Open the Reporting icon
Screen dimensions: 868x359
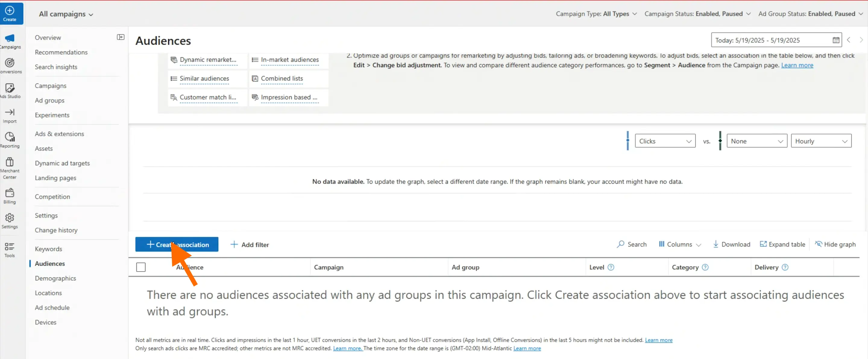pos(10,137)
